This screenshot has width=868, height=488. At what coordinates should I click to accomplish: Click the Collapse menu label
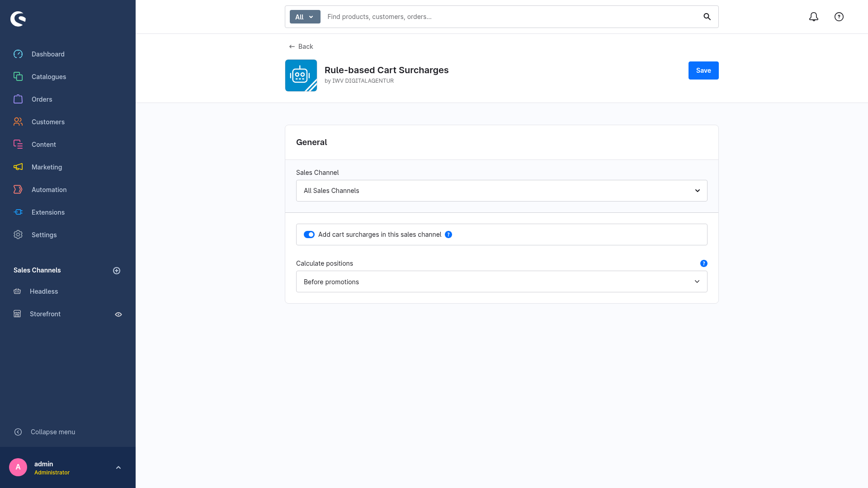(x=53, y=432)
